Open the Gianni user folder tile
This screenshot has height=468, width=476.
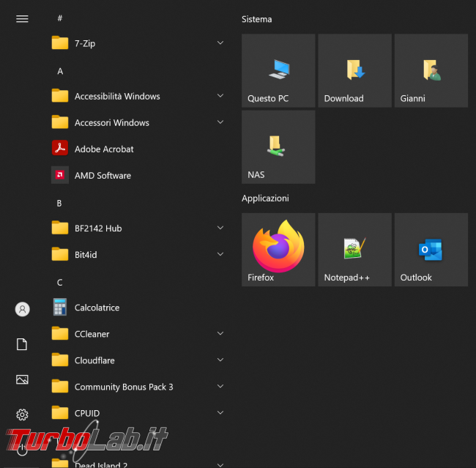coord(431,70)
